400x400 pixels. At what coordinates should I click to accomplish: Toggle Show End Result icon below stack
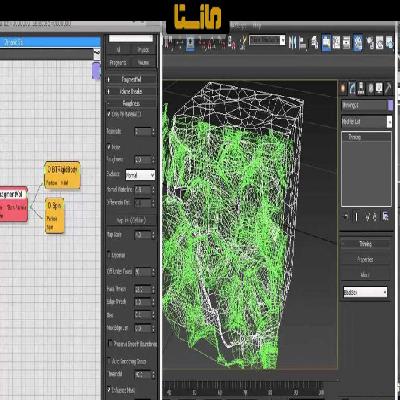tap(357, 217)
